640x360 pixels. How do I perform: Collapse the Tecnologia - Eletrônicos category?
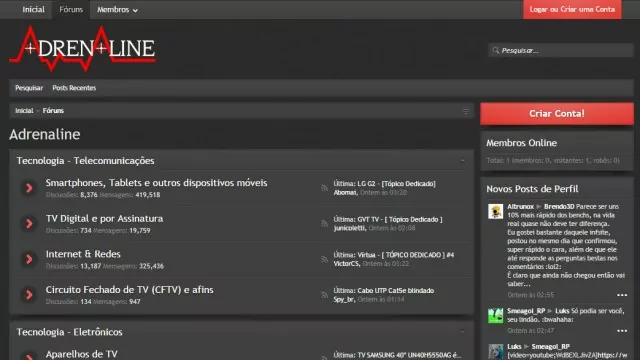pyautogui.click(x=462, y=332)
